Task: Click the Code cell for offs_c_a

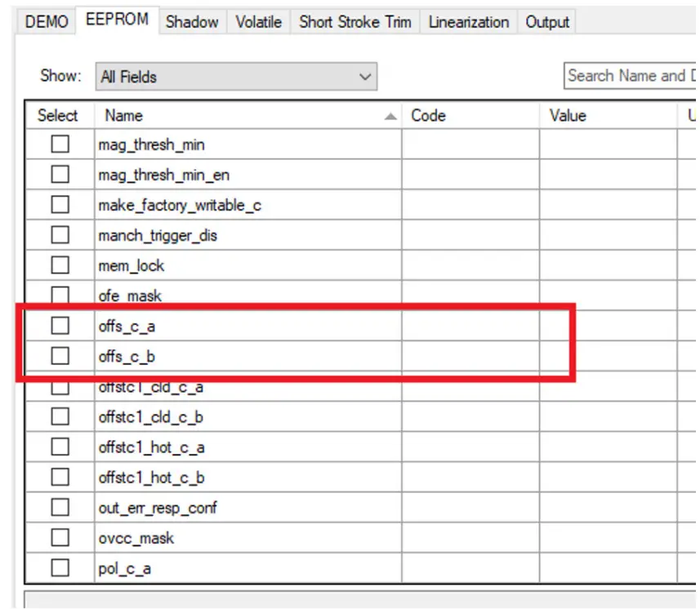Action: [x=470, y=326]
